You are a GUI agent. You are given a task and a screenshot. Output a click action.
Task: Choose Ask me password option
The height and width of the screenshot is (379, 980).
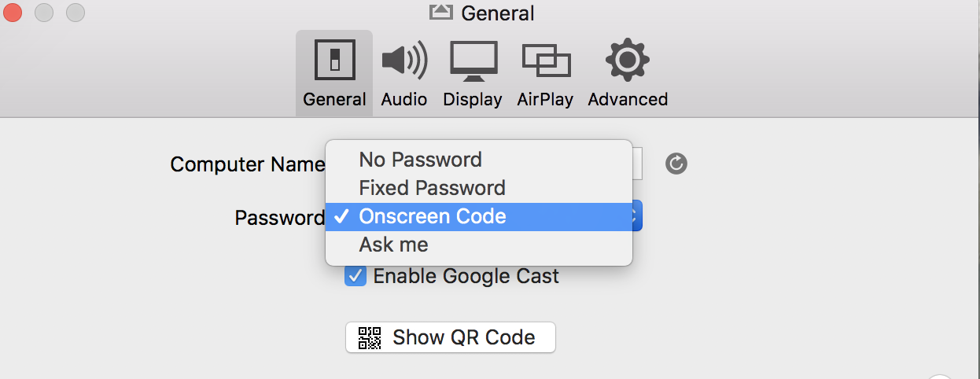coord(393,245)
